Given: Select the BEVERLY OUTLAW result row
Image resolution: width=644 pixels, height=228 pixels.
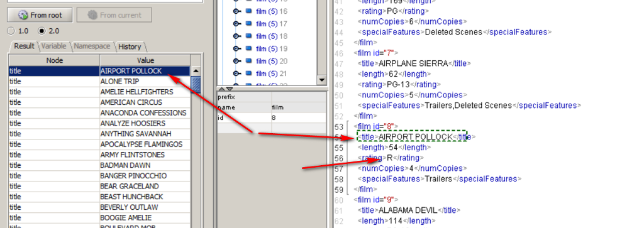Looking at the screenshot, I should click(x=100, y=207).
